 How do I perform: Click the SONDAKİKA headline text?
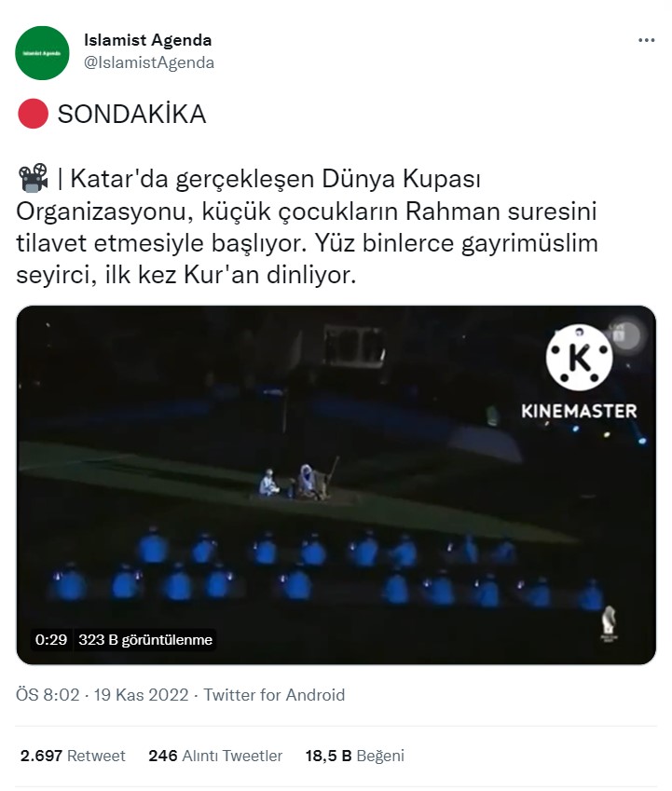coord(132,114)
